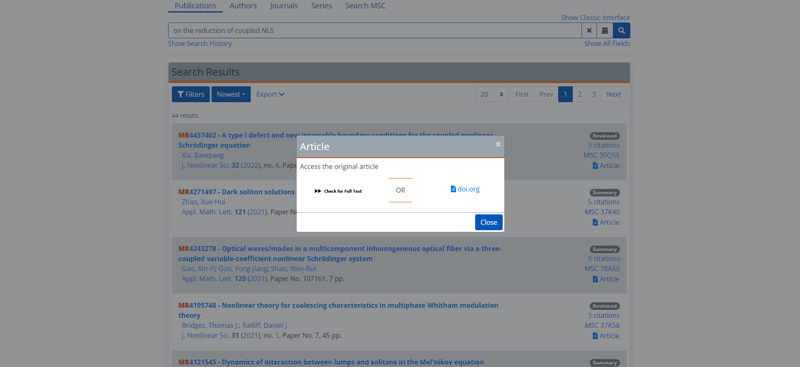Expand the Newest sort dropdown
Screen dimensions: 800x367
(x=231, y=94)
